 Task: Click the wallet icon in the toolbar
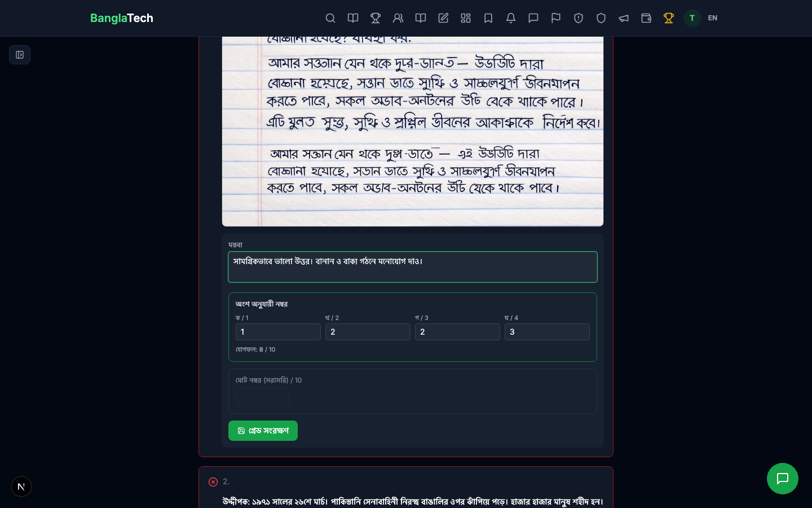tap(646, 18)
